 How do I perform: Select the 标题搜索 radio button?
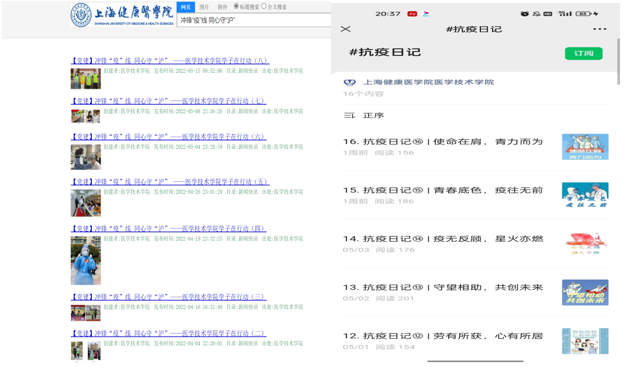(x=236, y=6)
